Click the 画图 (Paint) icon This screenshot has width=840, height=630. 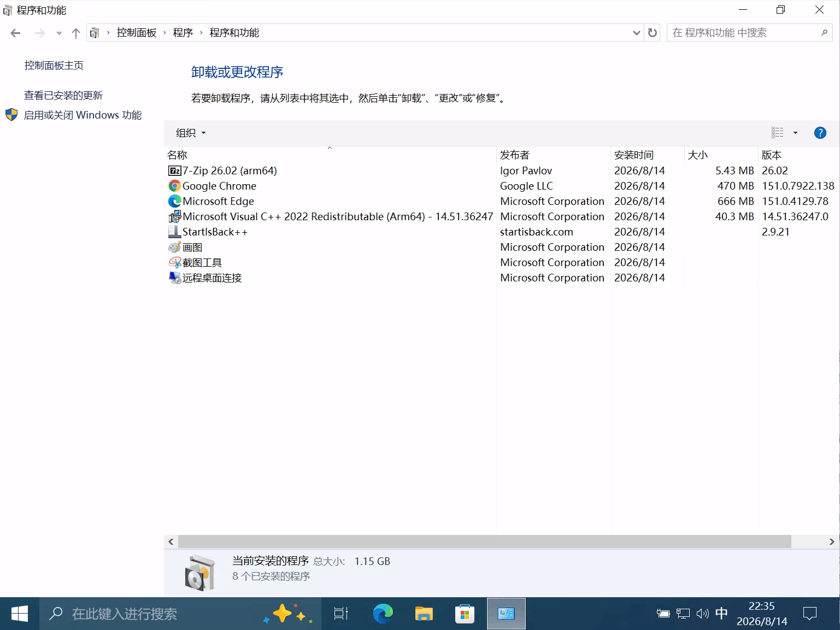(174, 248)
